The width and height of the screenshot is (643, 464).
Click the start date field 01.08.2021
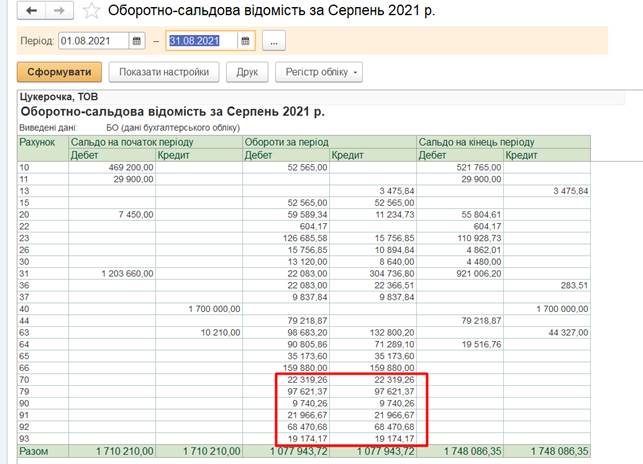tap(94, 41)
